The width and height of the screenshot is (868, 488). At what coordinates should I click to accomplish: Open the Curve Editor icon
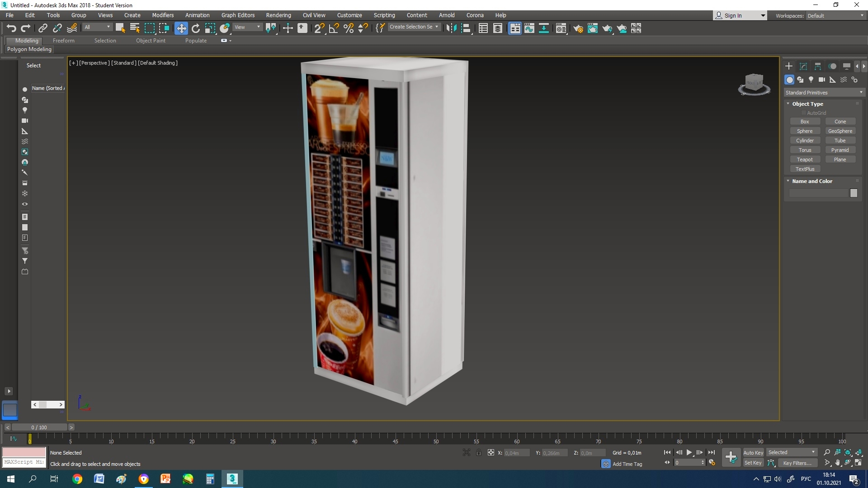coord(529,28)
